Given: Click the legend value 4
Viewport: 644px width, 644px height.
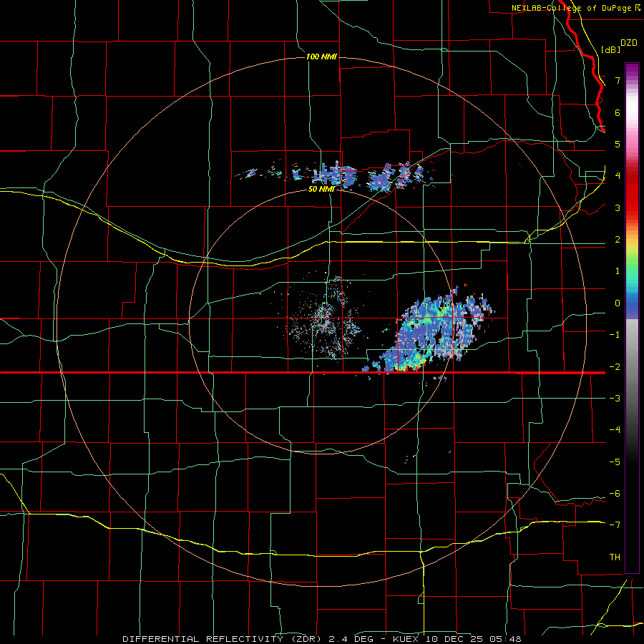Looking at the screenshot, I should [x=618, y=176].
